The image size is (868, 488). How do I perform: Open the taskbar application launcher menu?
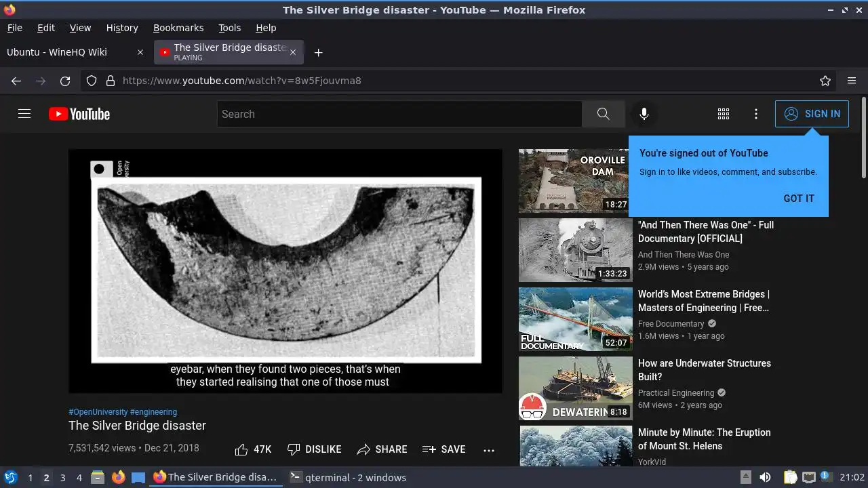click(x=10, y=478)
